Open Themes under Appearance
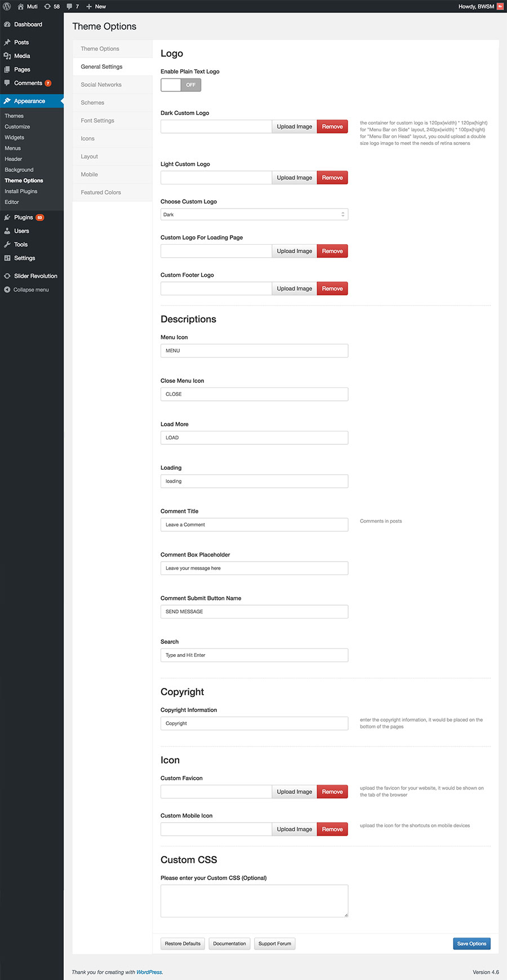This screenshot has width=507, height=980. coord(14,116)
